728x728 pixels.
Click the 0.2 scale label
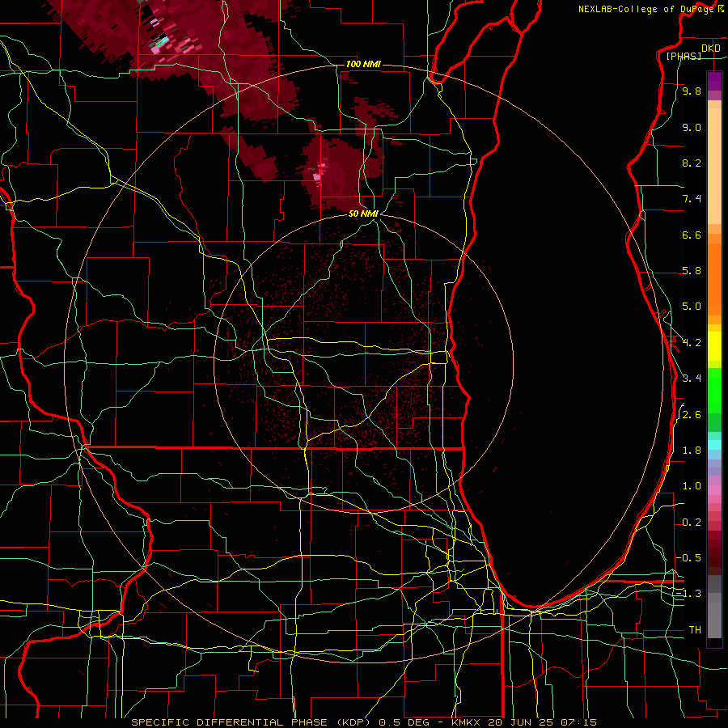pyautogui.click(x=692, y=523)
